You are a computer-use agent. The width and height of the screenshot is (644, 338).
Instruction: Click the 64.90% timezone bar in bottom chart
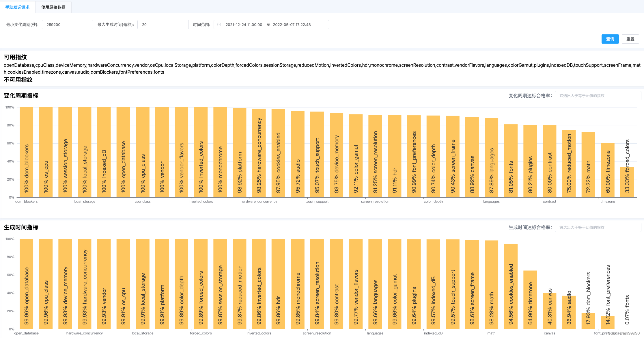click(x=530, y=300)
